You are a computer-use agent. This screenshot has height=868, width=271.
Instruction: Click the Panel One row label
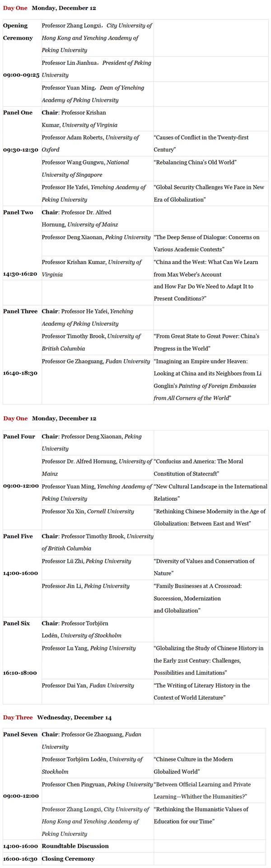click(18, 113)
